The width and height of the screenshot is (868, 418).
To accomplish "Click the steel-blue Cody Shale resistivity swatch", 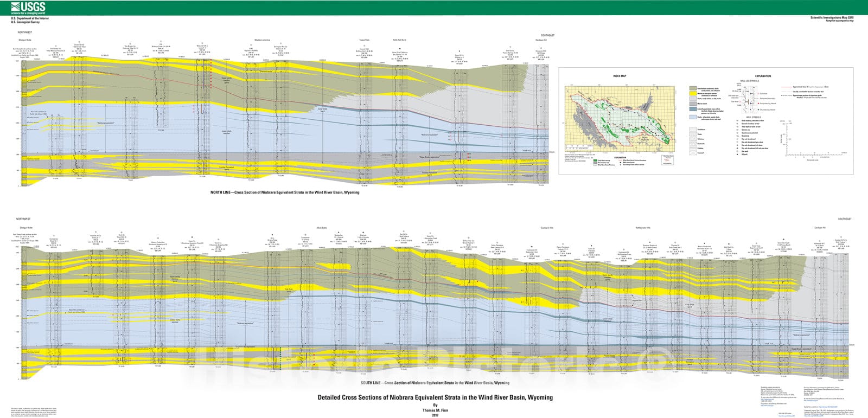I will coord(693,109).
